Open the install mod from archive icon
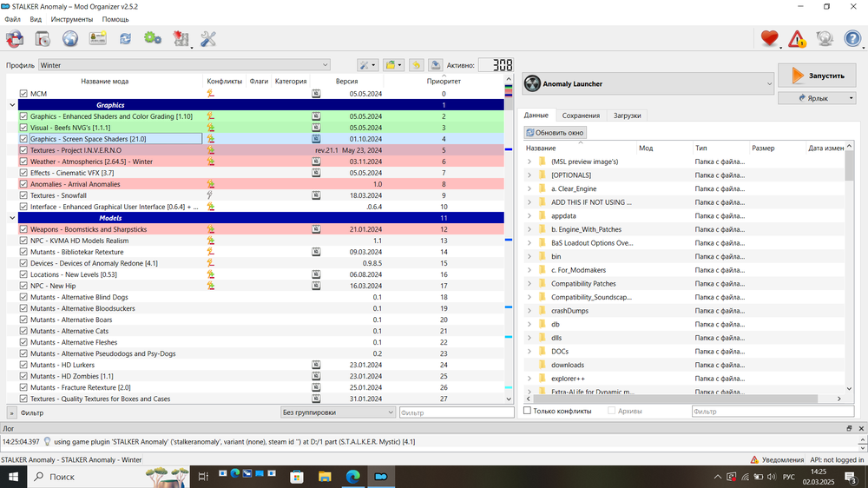 [42, 39]
